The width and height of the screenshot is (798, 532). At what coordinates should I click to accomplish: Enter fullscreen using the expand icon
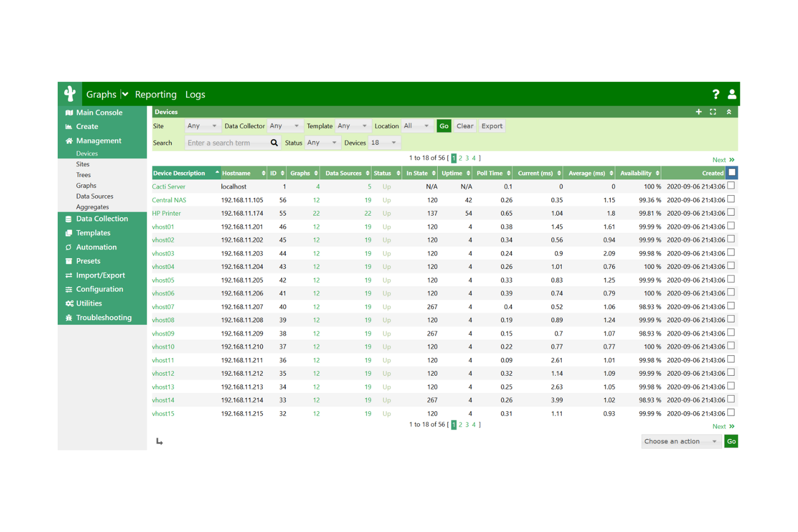pos(713,112)
